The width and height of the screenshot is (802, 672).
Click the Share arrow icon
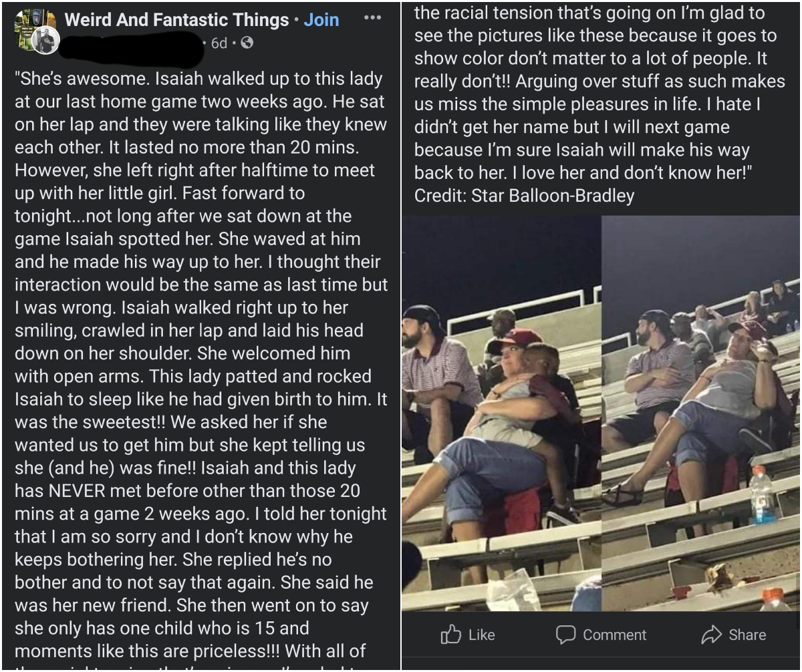711,635
